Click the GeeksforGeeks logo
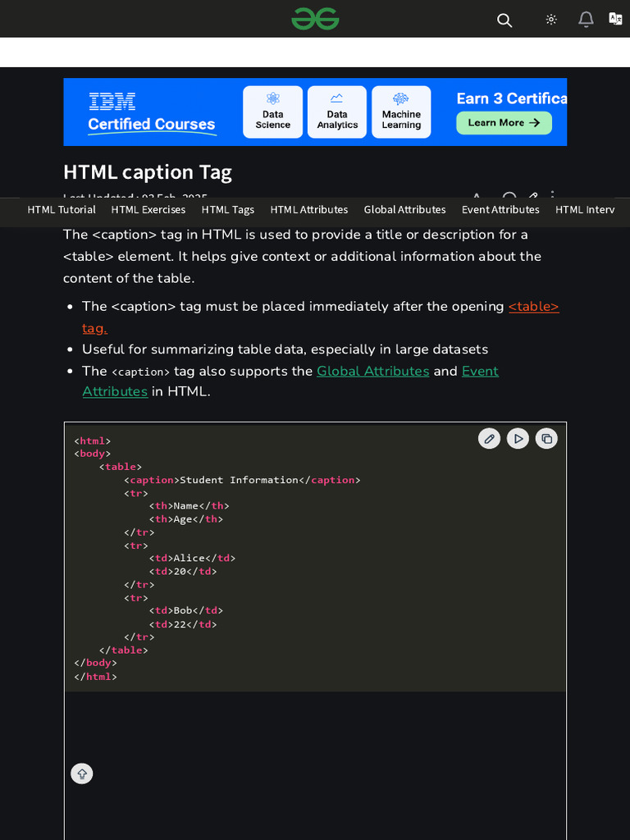The width and height of the screenshot is (630, 840). (x=315, y=19)
